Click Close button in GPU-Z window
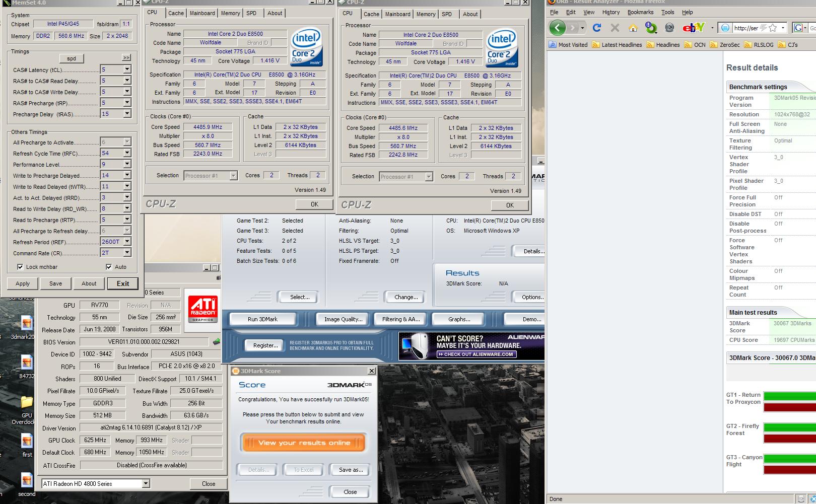 point(209,484)
